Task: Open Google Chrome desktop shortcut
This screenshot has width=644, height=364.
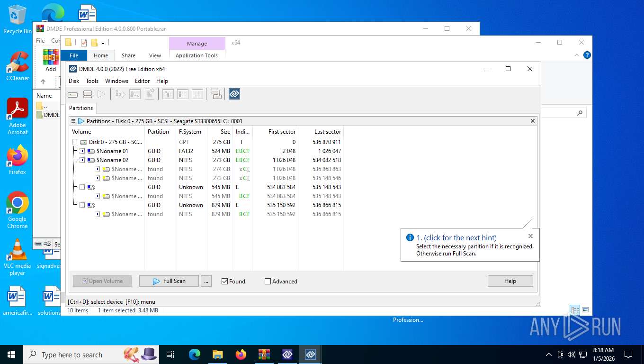Action: tap(18, 210)
